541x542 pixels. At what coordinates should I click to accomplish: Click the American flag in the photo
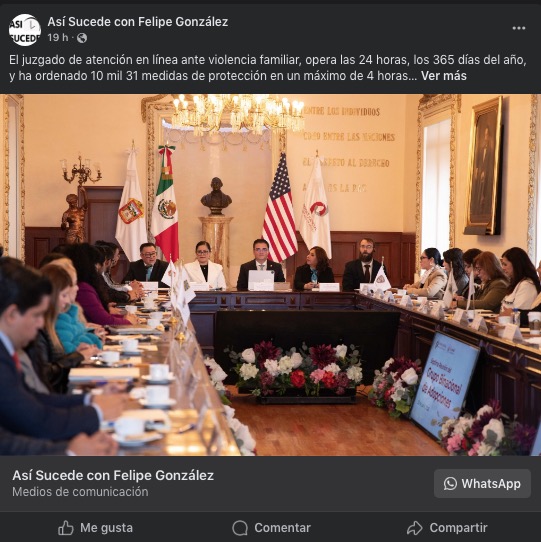[279, 208]
